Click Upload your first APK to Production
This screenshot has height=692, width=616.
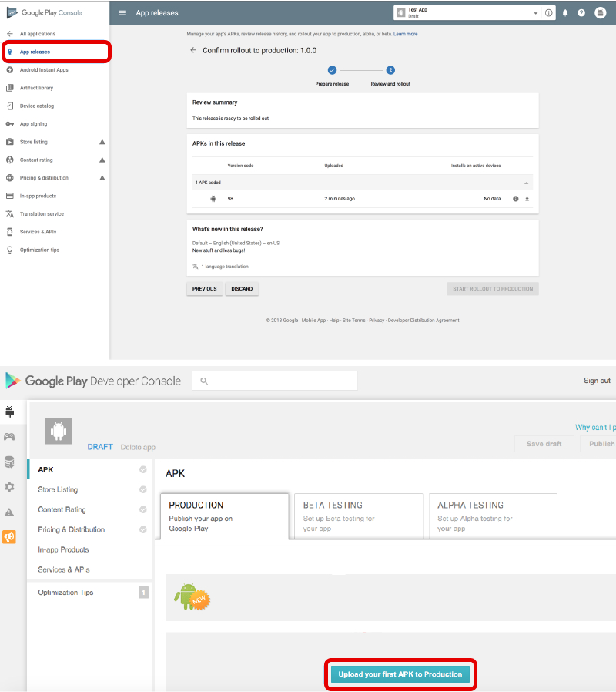[x=400, y=674]
